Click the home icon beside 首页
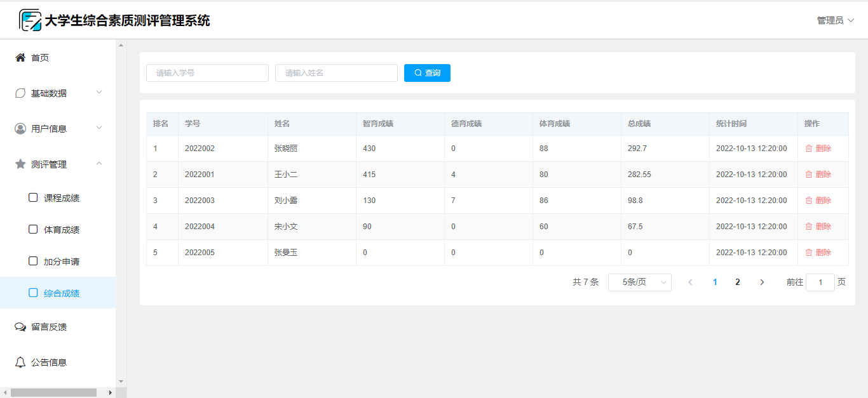The height and width of the screenshot is (398, 868). (20, 58)
